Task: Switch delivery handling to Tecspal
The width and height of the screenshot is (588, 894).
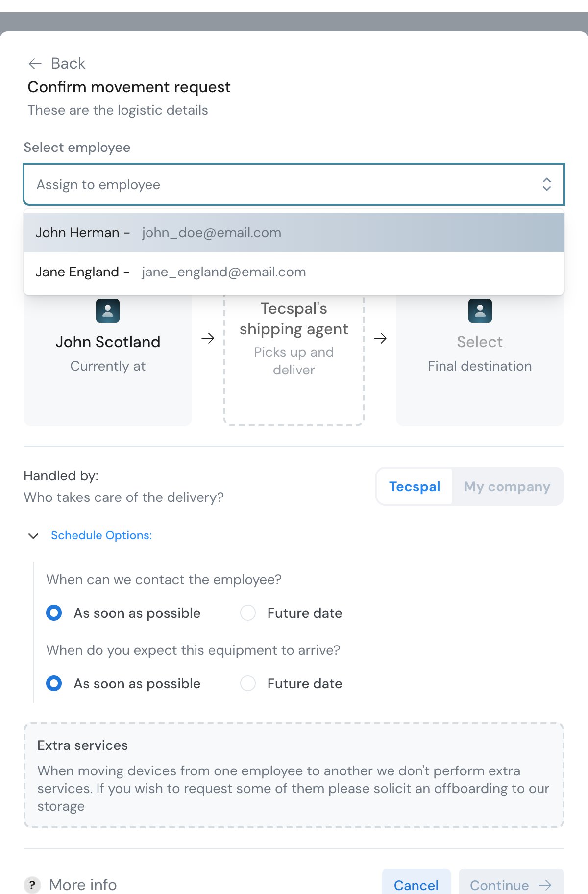Action: tap(415, 486)
